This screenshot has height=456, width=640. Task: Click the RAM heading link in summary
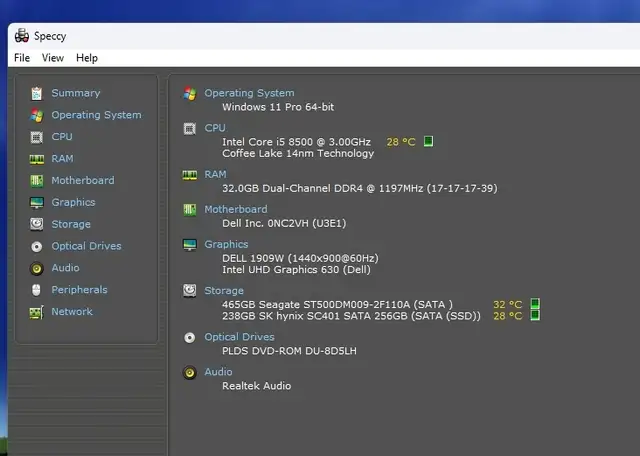click(x=216, y=174)
